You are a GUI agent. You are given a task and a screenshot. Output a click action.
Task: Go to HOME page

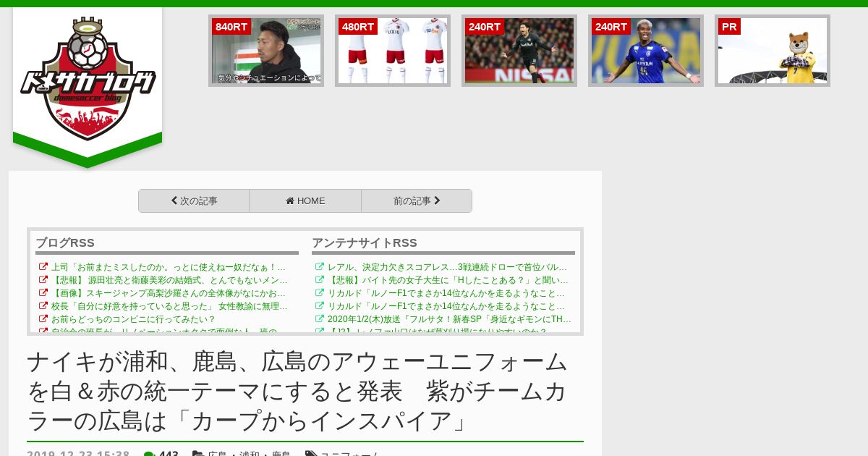click(305, 201)
